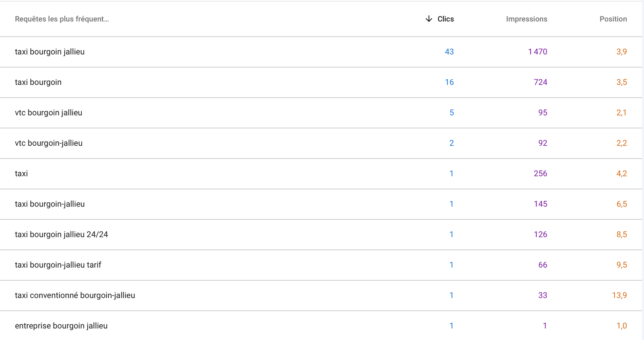Image resolution: width=644 pixels, height=340 pixels.
Task: Click the down arrow sort icon beside Clics
Action: click(x=429, y=19)
